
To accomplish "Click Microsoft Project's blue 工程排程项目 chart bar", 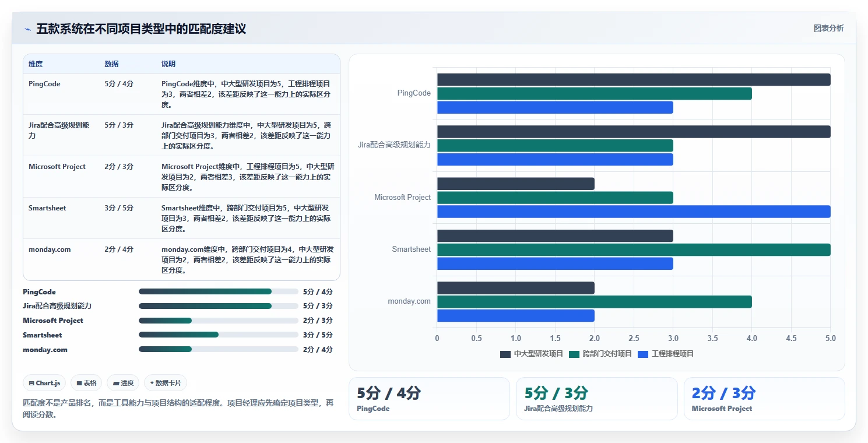I will click(634, 212).
